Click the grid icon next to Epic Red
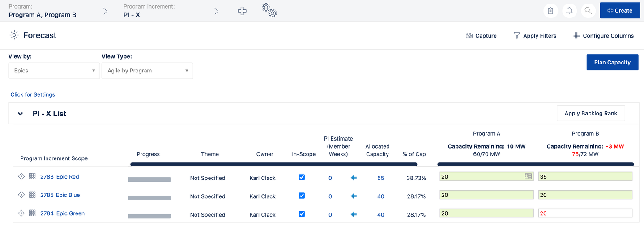Screen dimensions: 644x243 click(x=32, y=177)
